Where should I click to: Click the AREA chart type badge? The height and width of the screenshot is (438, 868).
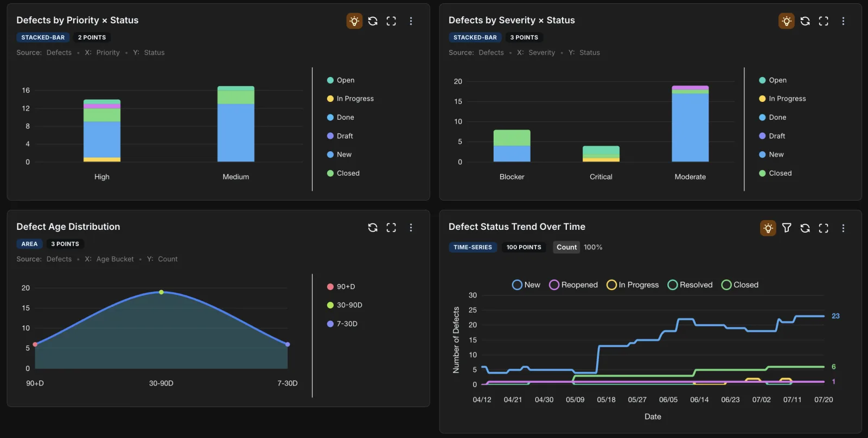click(29, 244)
